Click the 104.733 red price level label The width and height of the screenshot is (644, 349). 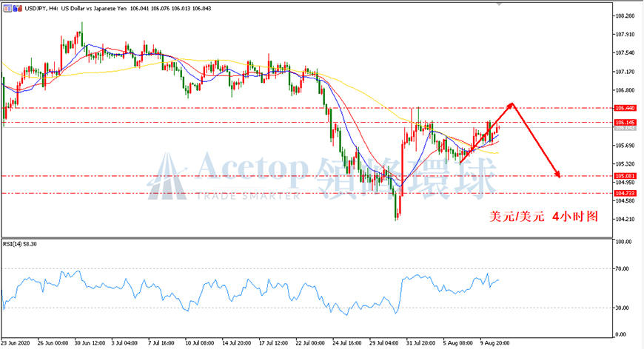point(625,193)
